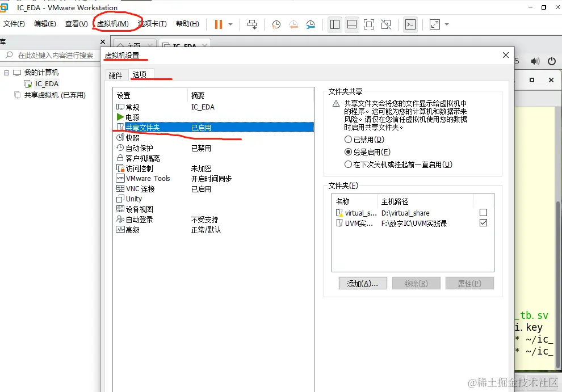Open the snapshot manager icon
This screenshot has width=562, height=392.
[311, 24]
